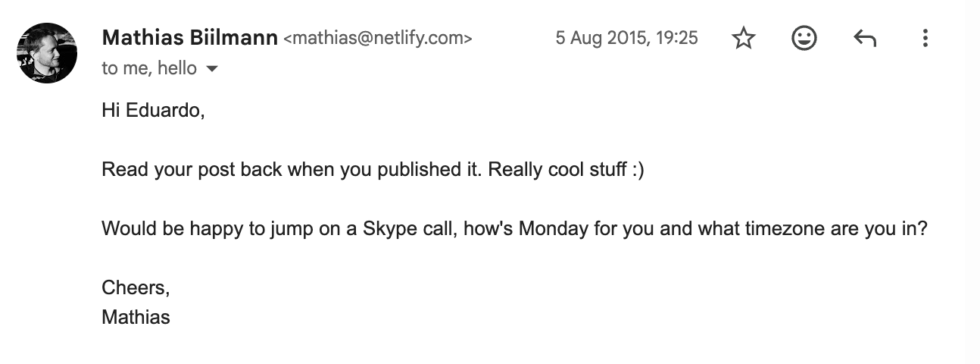Viewport: 980px width, 364px height.
Task: Click the 'Cheers,' closing line
Action: (x=136, y=287)
